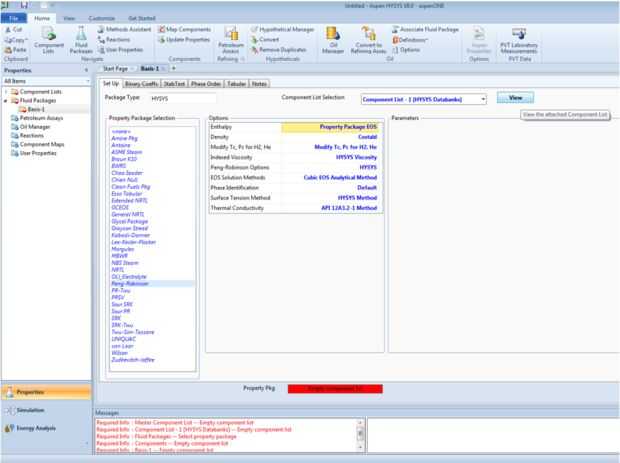
Task: Choose the Glycol Package entry
Action: pyautogui.click(x=130, y=221)
